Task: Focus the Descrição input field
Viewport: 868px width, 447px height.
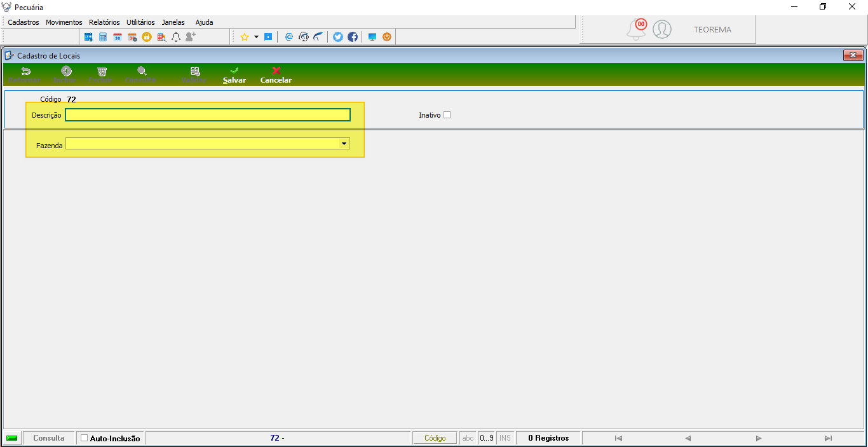Action: coord(208,115)
